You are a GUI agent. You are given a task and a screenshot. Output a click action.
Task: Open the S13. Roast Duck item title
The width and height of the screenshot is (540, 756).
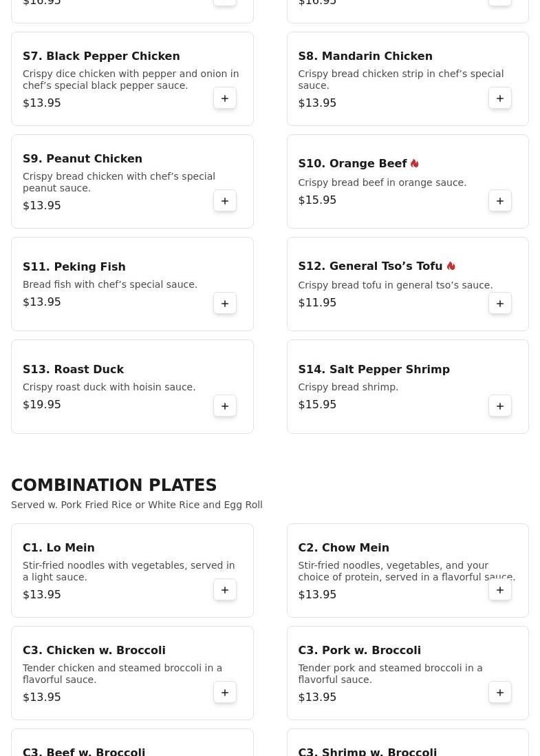pyautogui.click(x=73, y=369)
